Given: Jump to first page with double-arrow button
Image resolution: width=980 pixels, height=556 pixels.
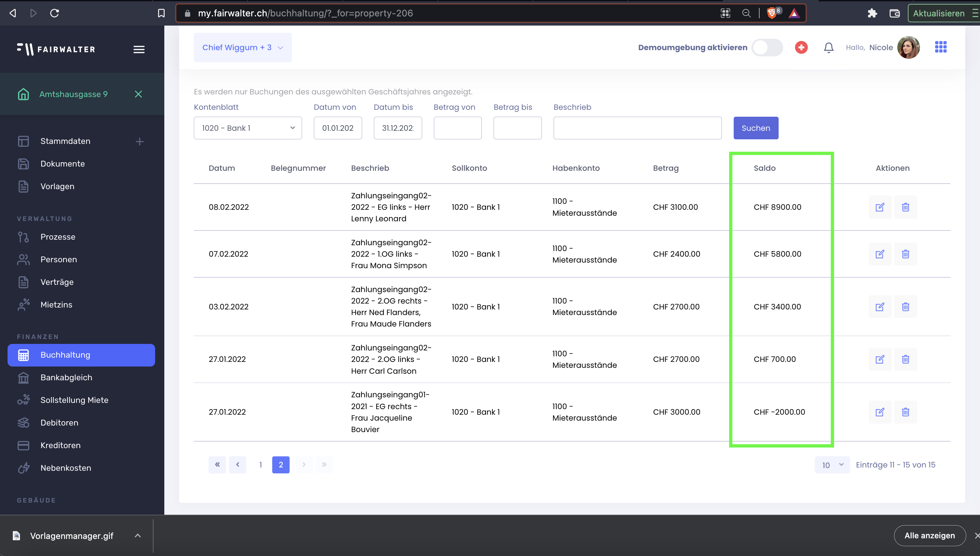Looking at the screenshot, I should [x=217, y=465].
